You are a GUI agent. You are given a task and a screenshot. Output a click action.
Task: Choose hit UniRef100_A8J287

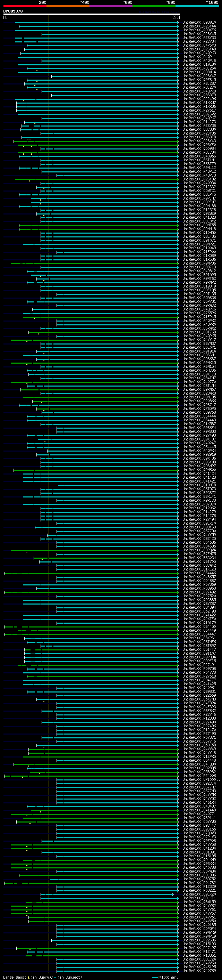(199, 84)
